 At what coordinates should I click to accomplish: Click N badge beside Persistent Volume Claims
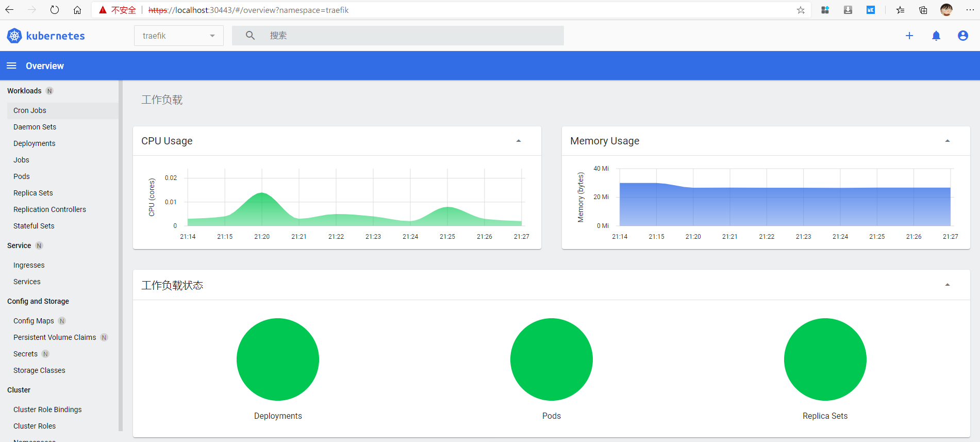pos(104,337)
